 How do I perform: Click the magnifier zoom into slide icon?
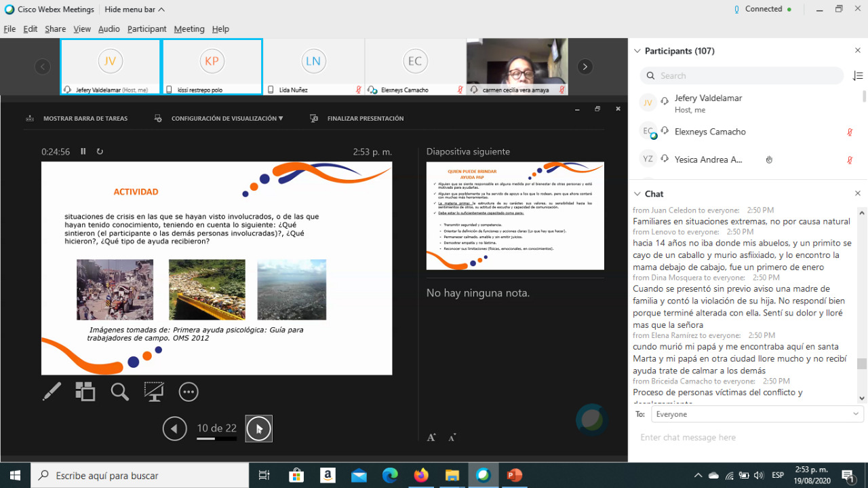120,392
